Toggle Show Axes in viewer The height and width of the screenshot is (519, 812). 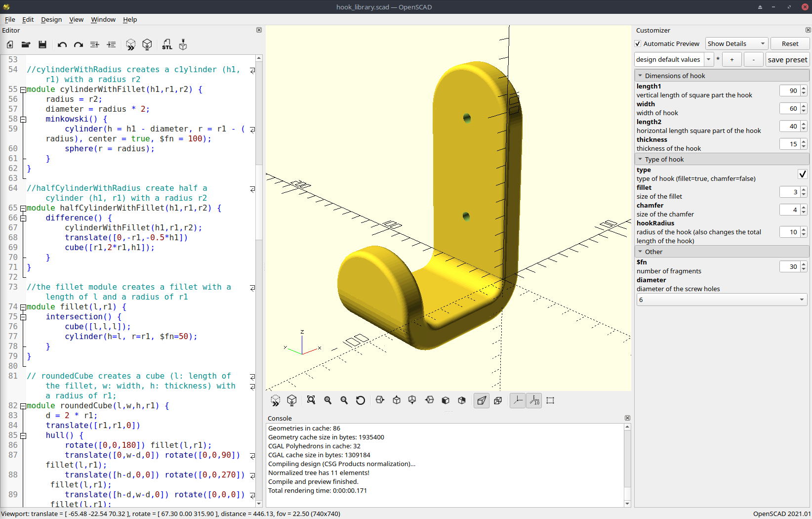tap(518, 400)
